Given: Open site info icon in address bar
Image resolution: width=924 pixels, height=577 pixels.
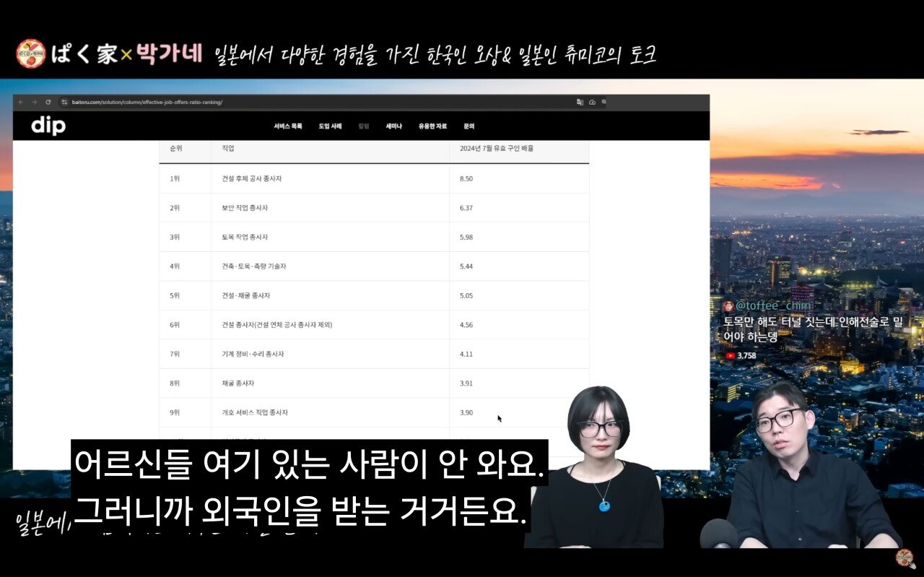Looking at the screenshot, I should pyautogui.click(x=64, y=103).
